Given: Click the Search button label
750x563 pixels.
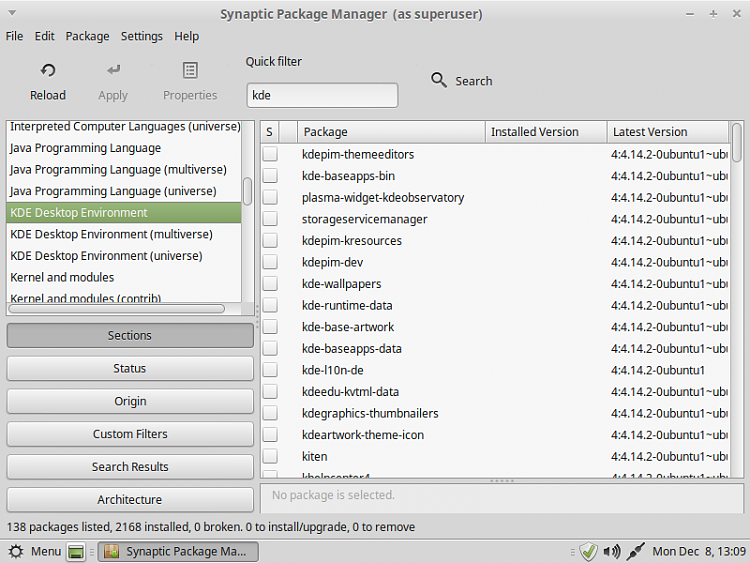Looking at the screenshot, I should pos(474,81).
